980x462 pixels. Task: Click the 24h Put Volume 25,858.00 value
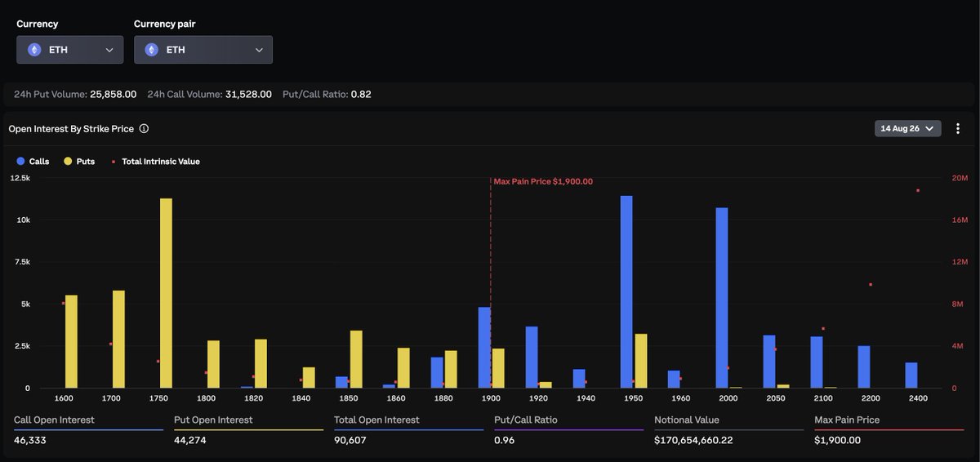(x=114, y=95)
